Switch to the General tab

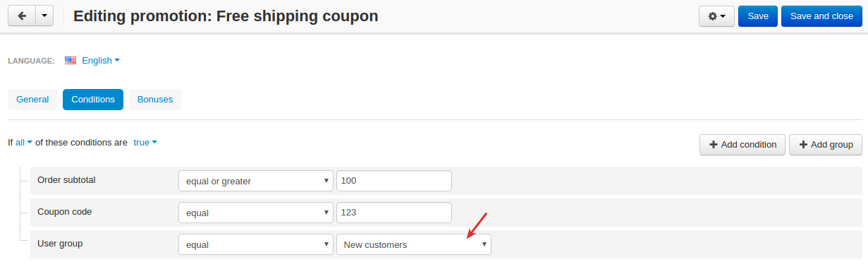[x=32, y=100]
